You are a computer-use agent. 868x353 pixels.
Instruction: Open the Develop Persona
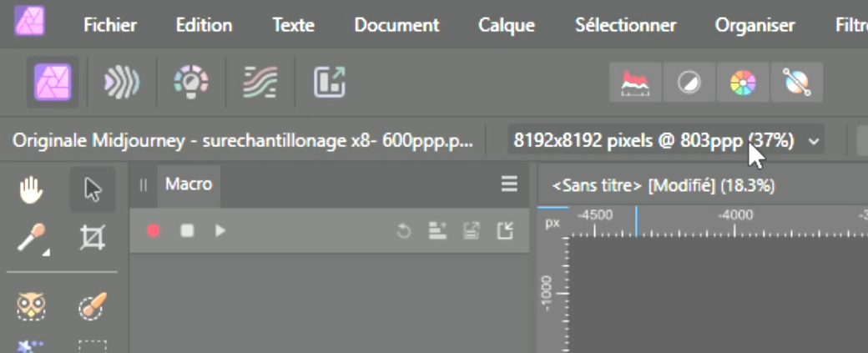point(190,82)
